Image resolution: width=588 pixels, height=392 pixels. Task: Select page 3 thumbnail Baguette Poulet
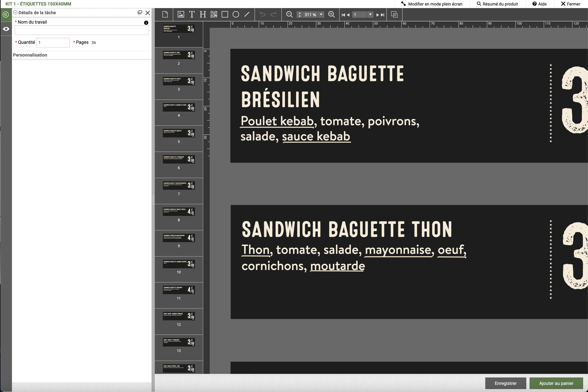click(179, 81)
